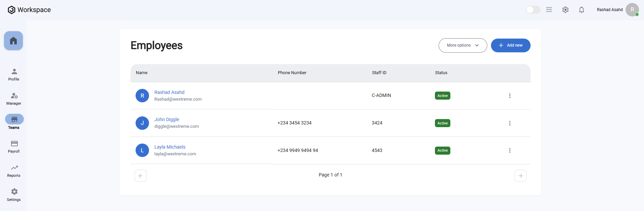Image resolution: width=644 pixels, height=211 pixels.
Task: Go to the Payroll section
Action: click(x=14, y=147)
